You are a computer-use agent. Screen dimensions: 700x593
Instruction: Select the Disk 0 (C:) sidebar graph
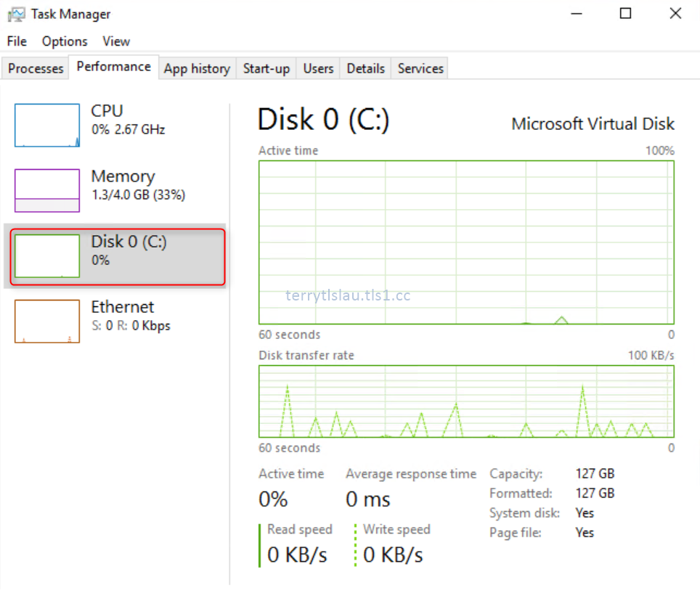tap(46, 255)
